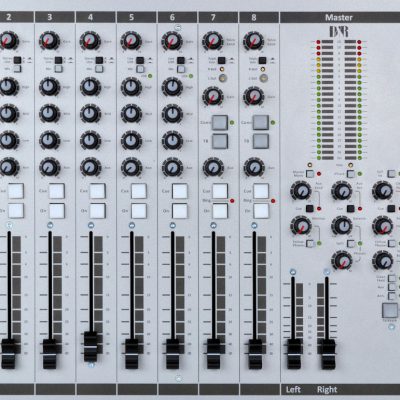Click the master Left fader cap
Screen dimensions: 400x400
[x=294, y=354]
